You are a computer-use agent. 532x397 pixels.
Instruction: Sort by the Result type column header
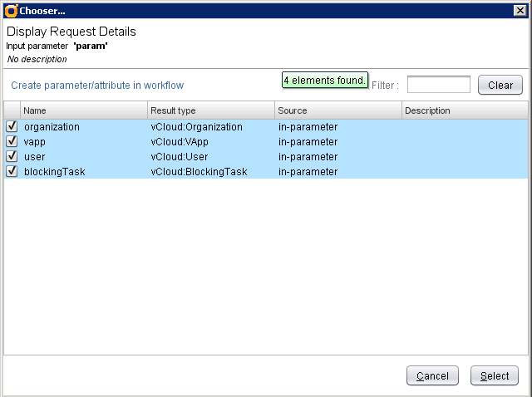[210, 110]
